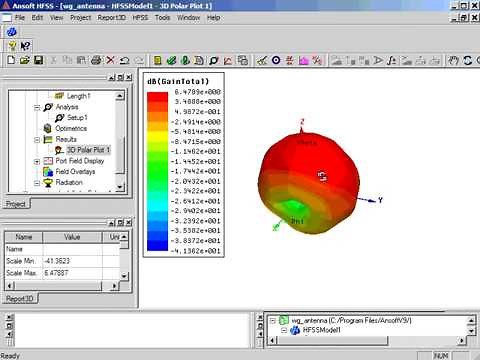Click the Paste toolbar icon

(81, 60)
